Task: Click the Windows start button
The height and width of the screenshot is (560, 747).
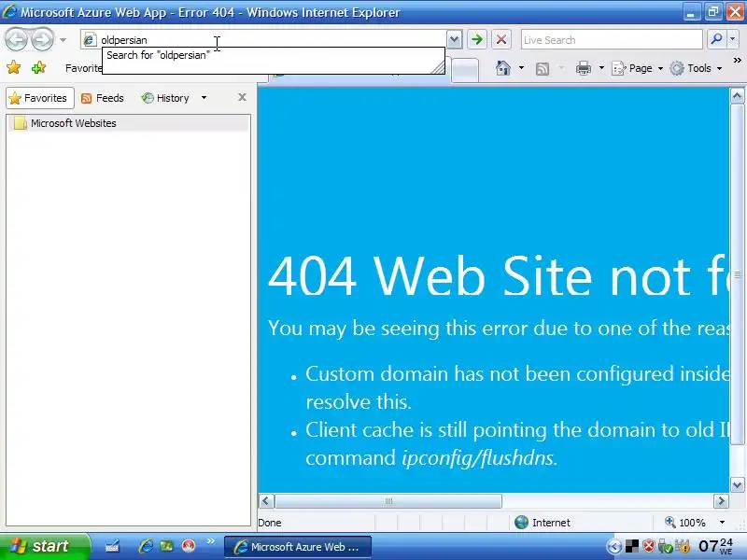Action: (x=45, y=546)
